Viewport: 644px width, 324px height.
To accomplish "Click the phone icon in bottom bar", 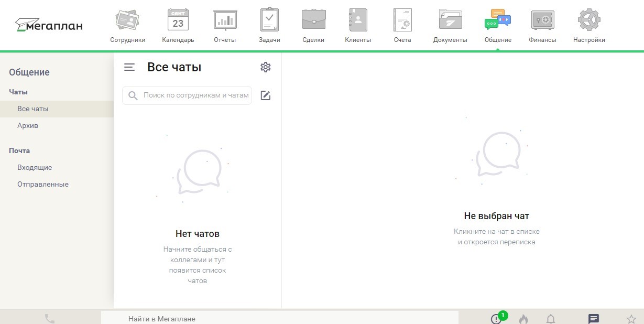I will pos(50,318).
